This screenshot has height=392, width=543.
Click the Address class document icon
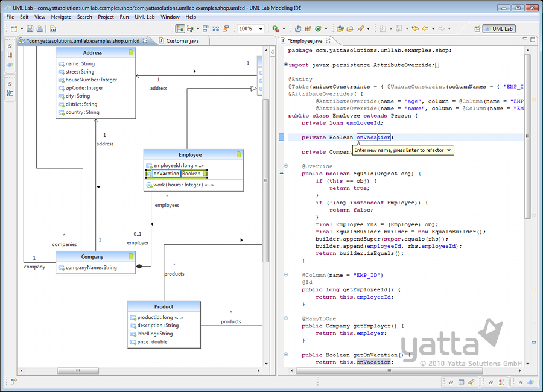pos(130,53)
